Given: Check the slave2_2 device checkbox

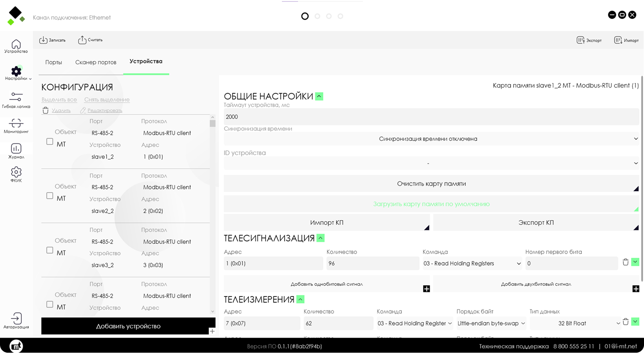Looking at the screenshot, I should pos(50,196).
